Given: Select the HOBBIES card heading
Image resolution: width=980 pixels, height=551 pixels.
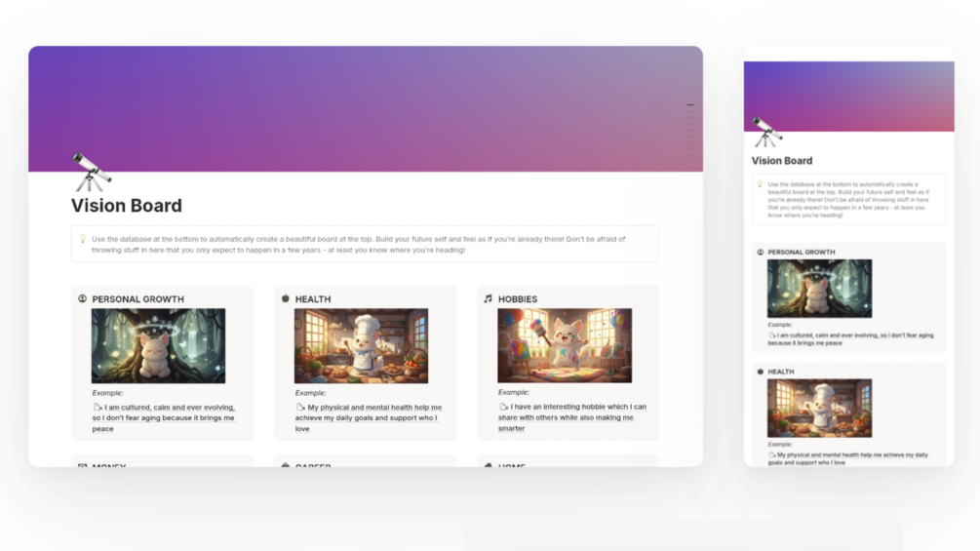Looking at the screenshot, I should click(x=518, y=299).
